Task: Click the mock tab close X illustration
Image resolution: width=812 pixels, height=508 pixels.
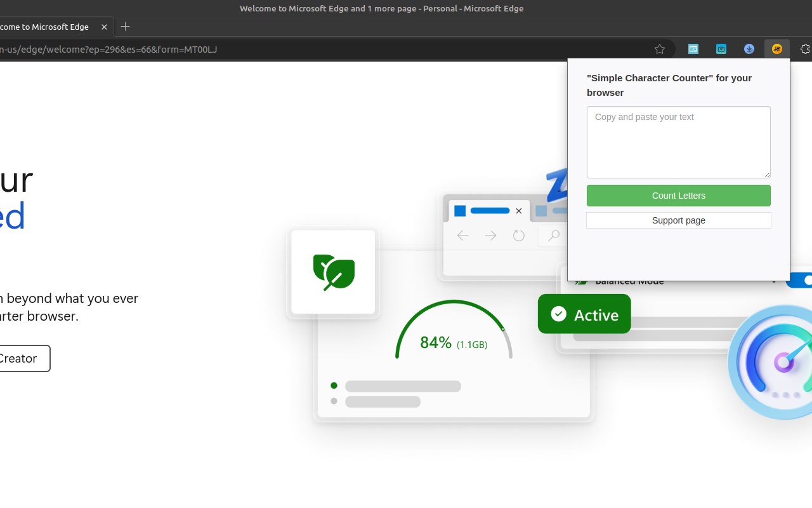Action: (x=519, y=211)
